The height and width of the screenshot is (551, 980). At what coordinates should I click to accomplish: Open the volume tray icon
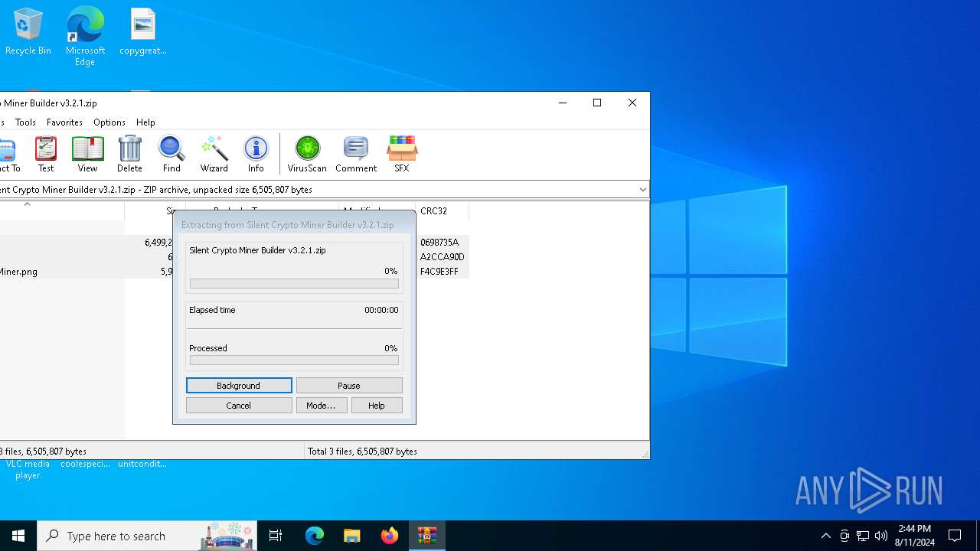(x=881, y=536)
